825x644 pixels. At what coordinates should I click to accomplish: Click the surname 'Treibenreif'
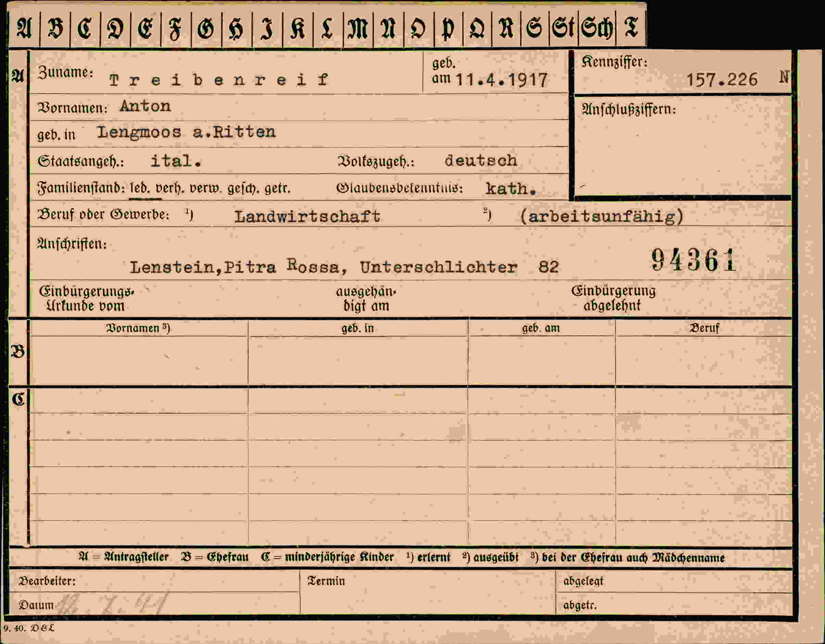click(x=219, y=80)
